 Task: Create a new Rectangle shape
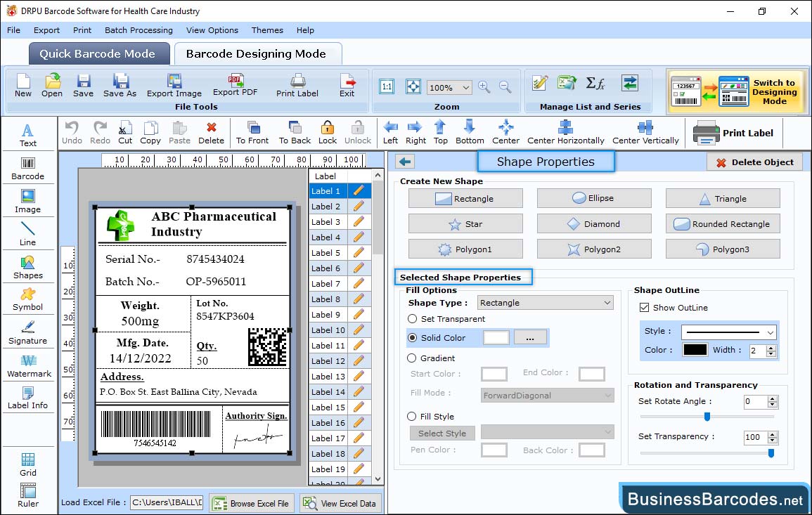click(465, 198)
